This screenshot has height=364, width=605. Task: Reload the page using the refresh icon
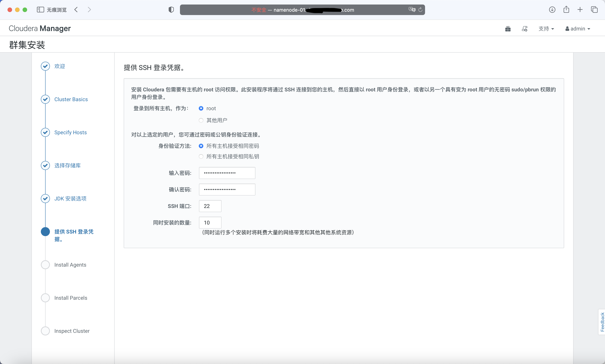click(x=420, y=10)
